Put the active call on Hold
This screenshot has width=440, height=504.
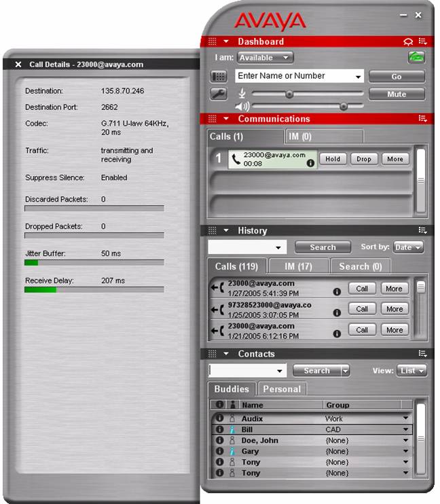click(x=333, y=159)
